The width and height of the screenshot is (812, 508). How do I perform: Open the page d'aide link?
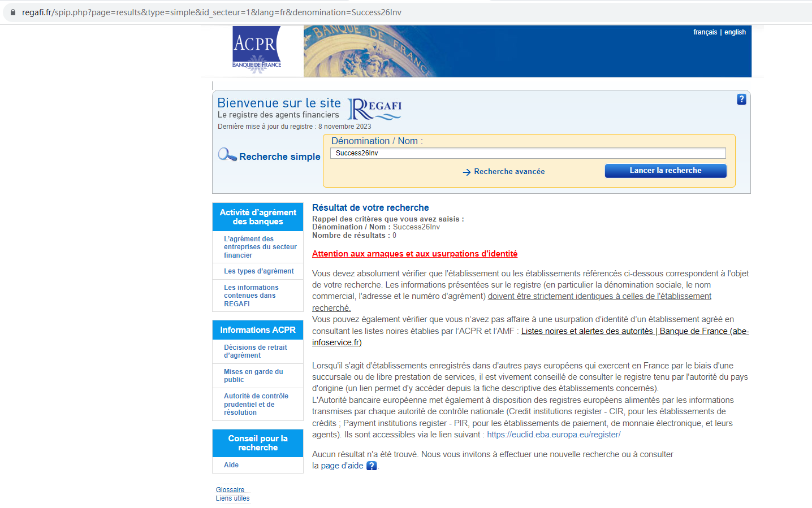click(342, 466)
